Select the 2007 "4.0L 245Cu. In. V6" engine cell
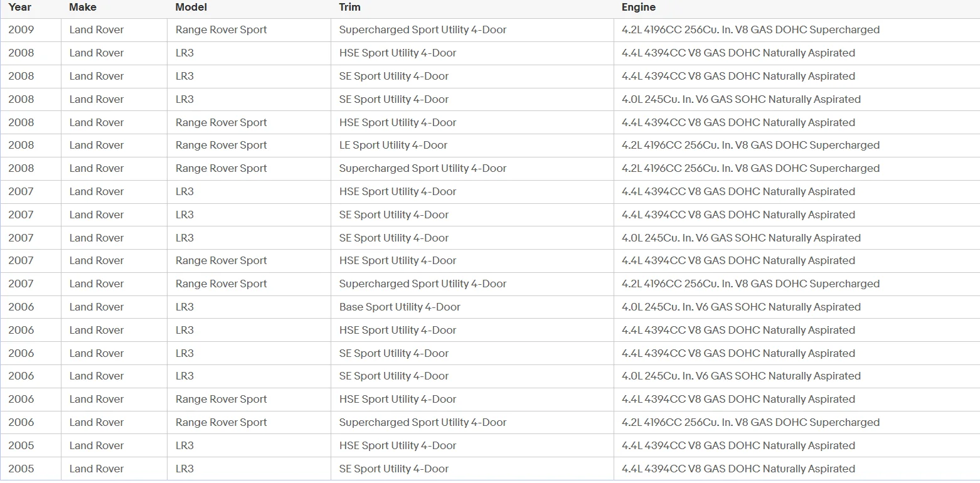The height and width of the screenshot is (483, 980). click(742, 238)
